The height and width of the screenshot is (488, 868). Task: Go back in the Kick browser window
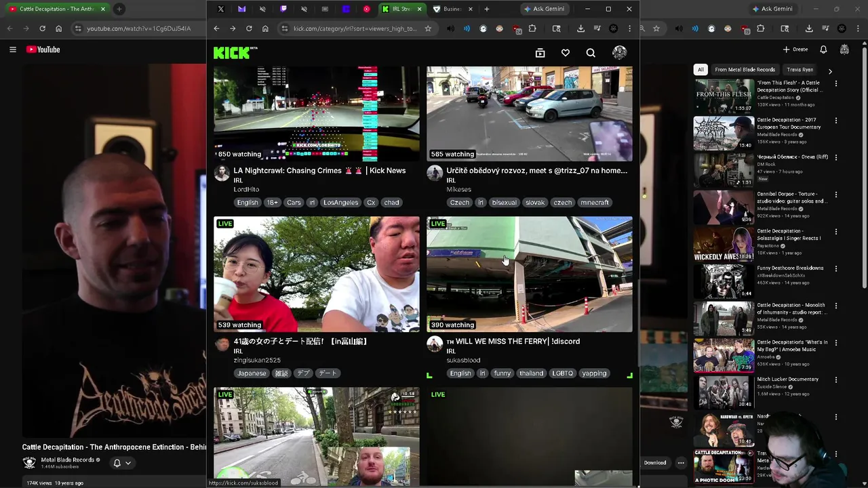tap(216, 28)
